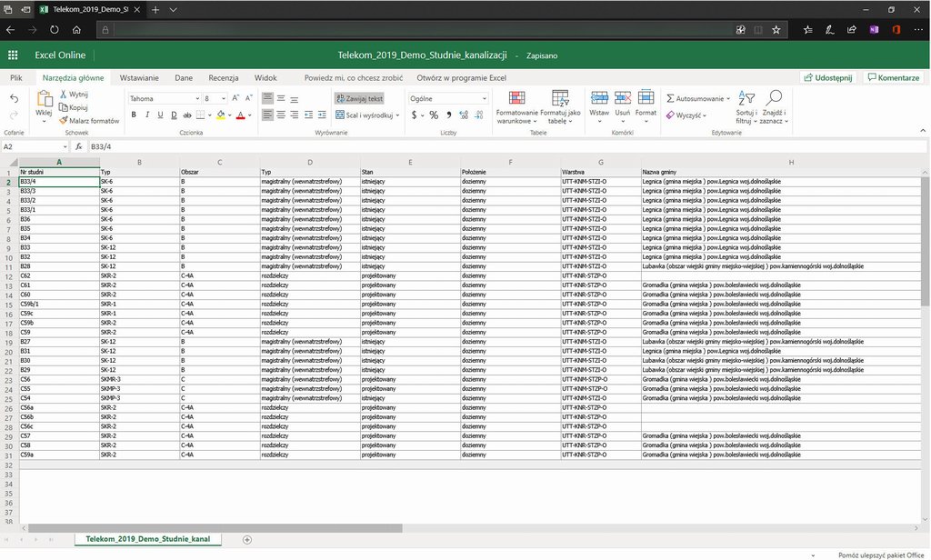Click Otwórz w programie Excel
Viewport: 931px width, 560px height.
[461, 78]
